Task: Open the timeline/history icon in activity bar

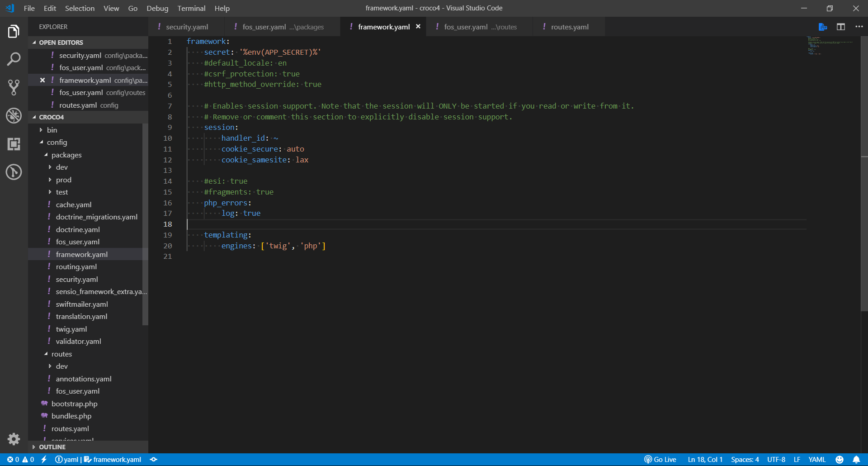Action: [x=14, y=172]
